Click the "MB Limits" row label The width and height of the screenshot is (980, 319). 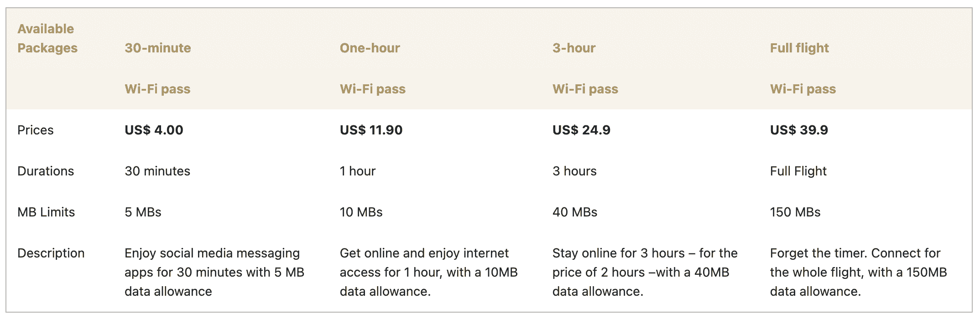pos(46,212)
